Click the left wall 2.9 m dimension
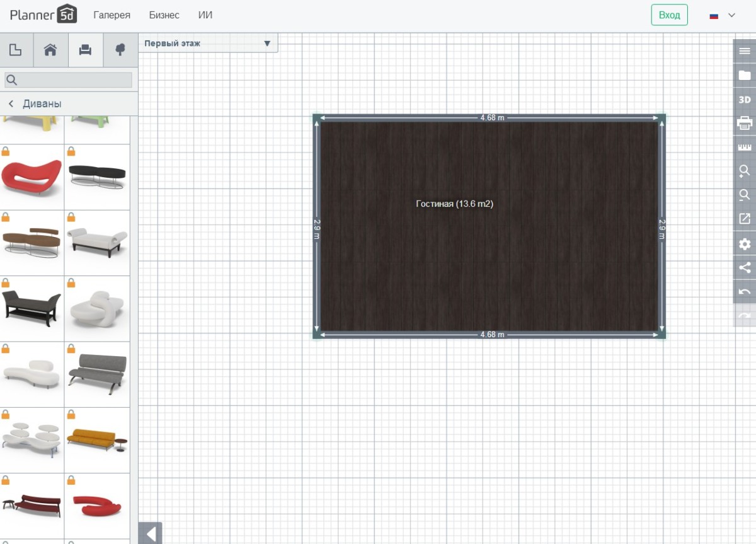 317,228
